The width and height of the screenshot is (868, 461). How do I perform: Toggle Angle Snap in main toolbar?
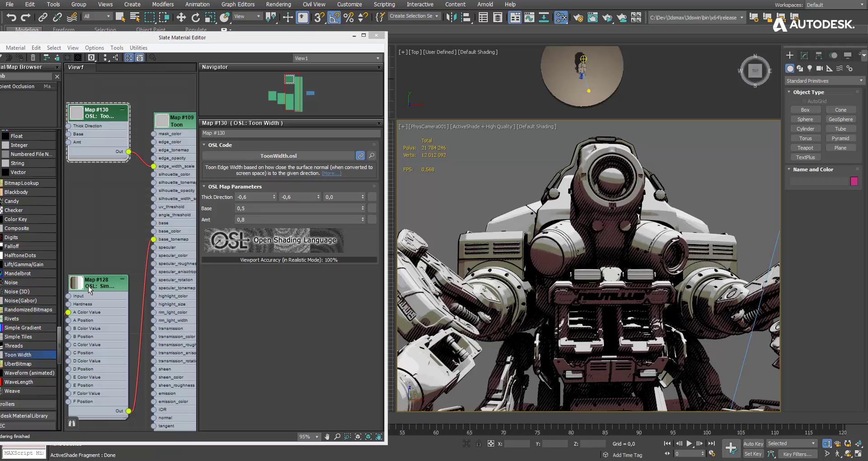(334, 18)
